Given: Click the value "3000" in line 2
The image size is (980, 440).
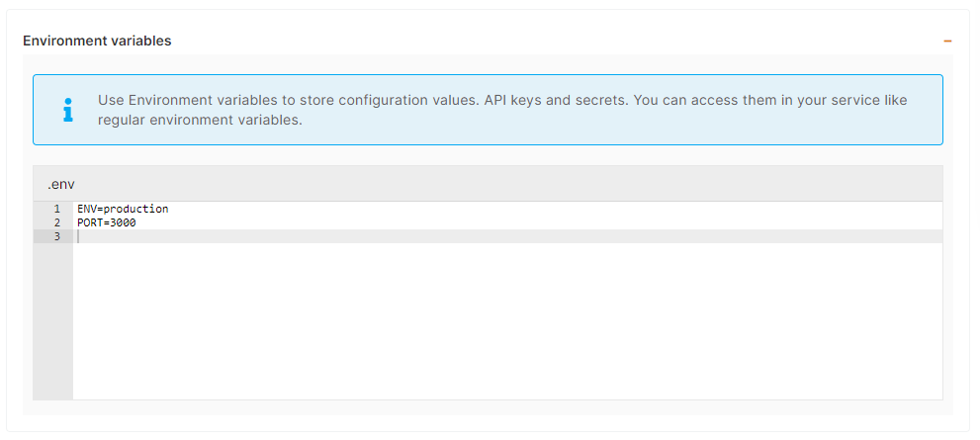Looking at the screenshot, I should pos(124,223).
